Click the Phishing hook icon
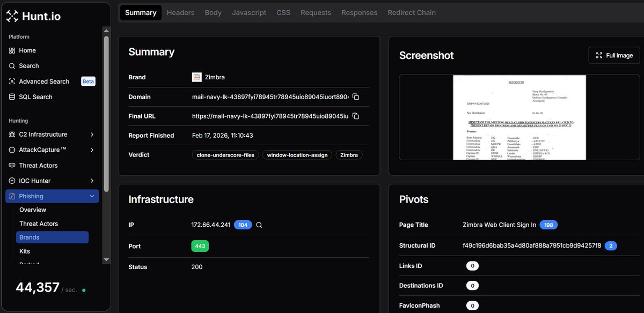 12,196
